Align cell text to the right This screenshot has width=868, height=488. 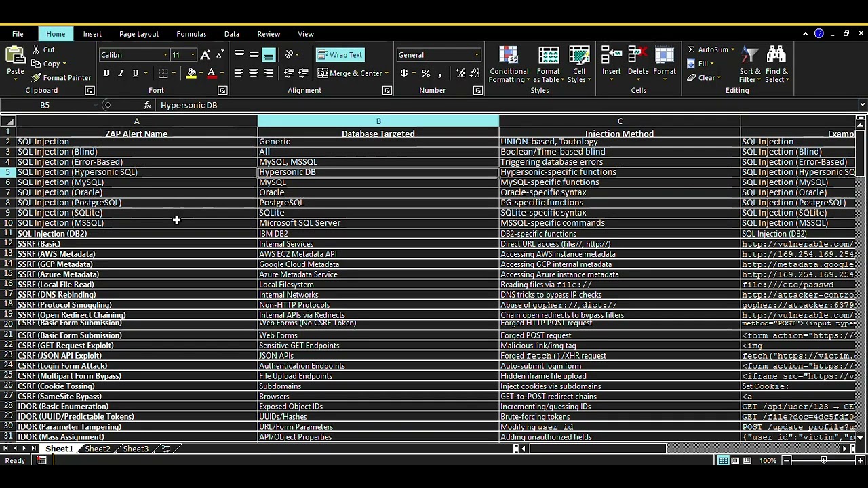(x=268, y=73)
